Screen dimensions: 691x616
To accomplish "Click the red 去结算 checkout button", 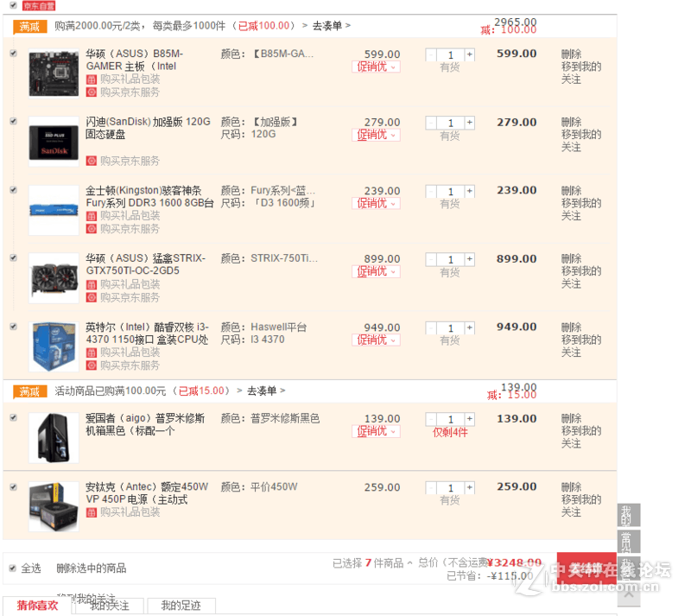I will [x=586, y=568].
